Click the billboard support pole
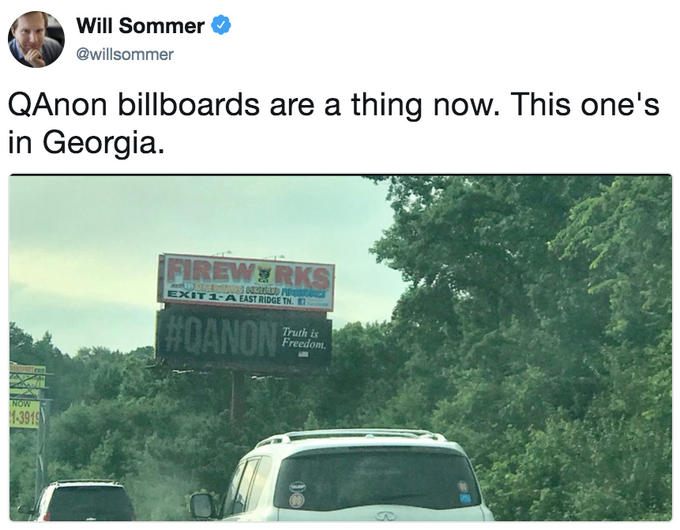The image size is (680, 530). point(237,397)
